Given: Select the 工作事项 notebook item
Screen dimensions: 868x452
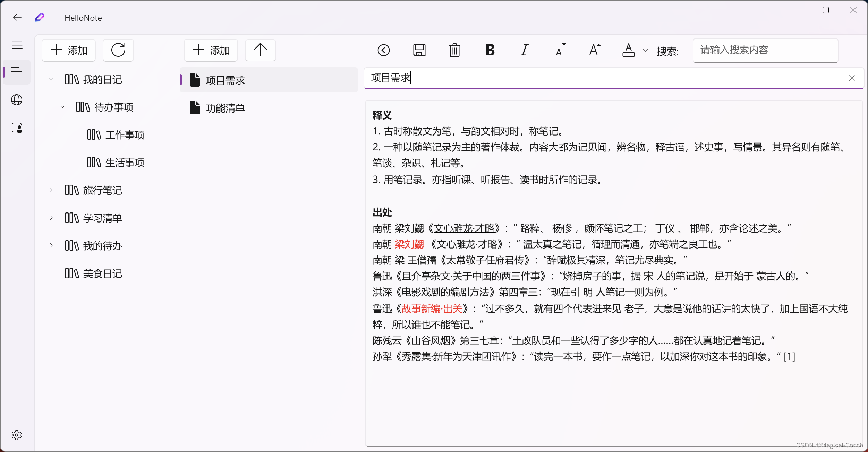Looking at the screenshot, I should (x=124, y=135).
